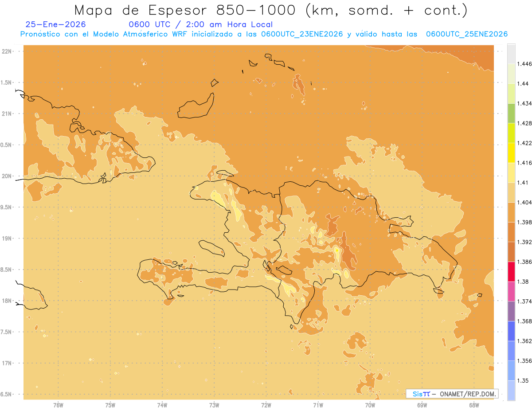Click the '17N' latitude label
Screen dimensions: 532x411
pyautogui.click(x=7, y=363)
